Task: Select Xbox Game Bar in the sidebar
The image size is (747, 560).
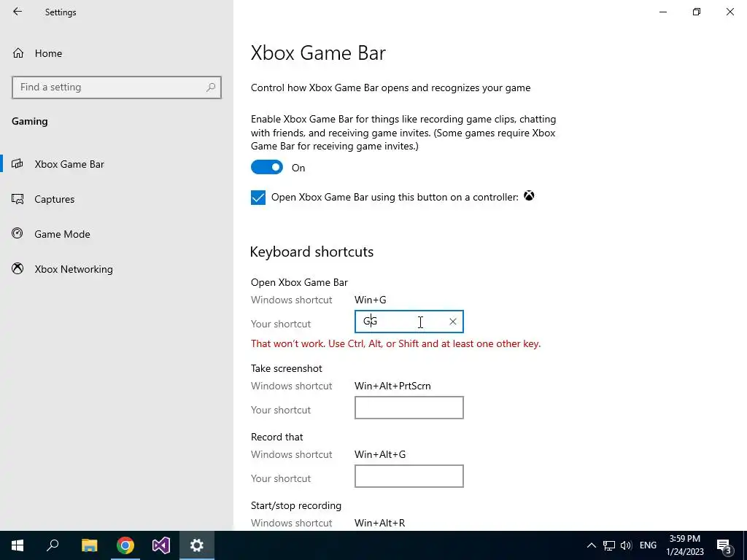Action: tap(117, 164)
